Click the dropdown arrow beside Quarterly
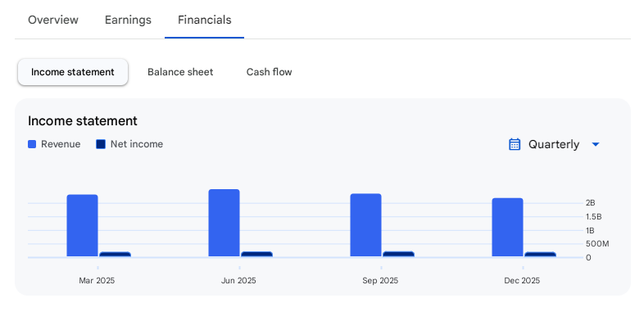Screen dimensions: 644x312 [x=596, y=144]
